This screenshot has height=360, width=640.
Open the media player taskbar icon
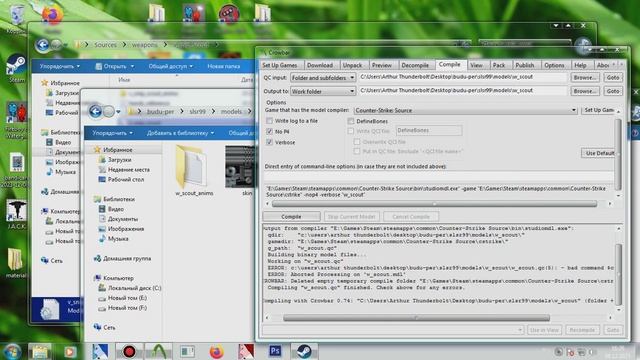69,351
